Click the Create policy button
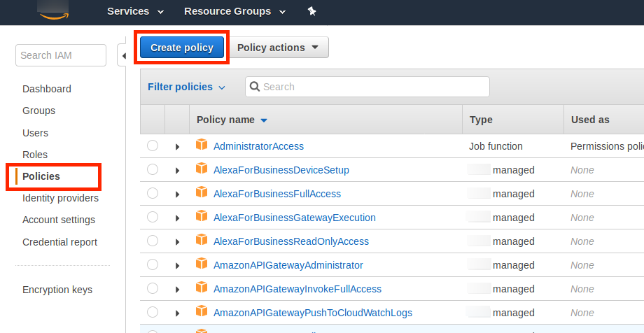The height and width of the screenshot is (333, 644). point(181,48)
